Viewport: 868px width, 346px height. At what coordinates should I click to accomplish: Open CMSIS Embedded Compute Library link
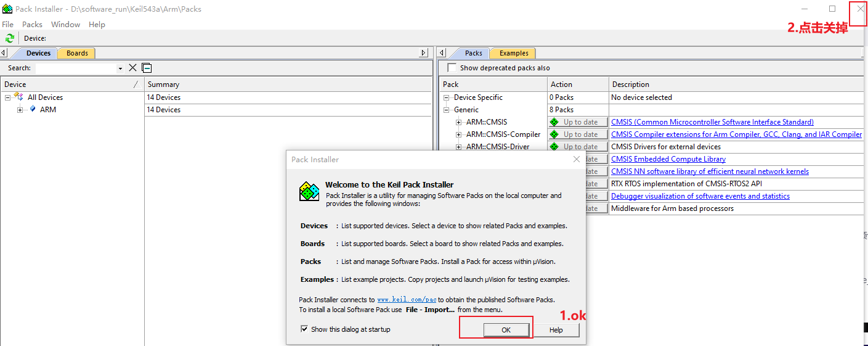point(668,159)
